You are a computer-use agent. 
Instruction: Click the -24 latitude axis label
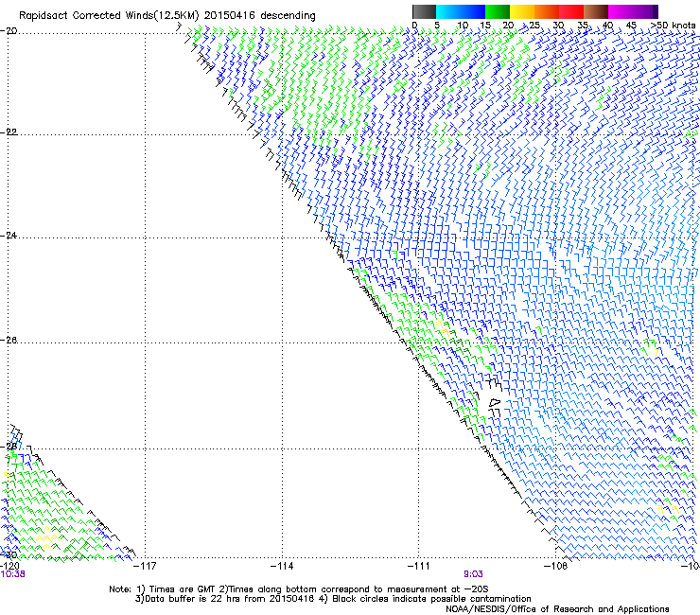pos(9,235)
